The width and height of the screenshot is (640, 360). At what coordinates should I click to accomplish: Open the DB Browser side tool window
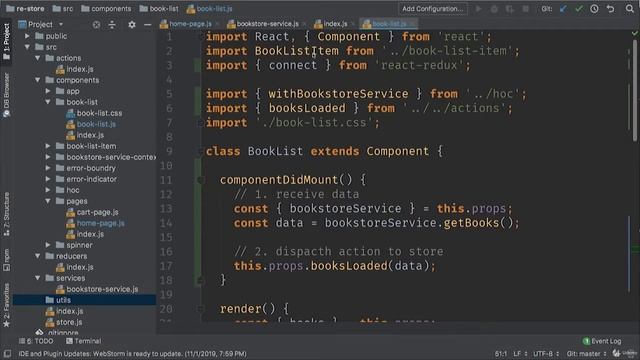(x=6, y=95)
